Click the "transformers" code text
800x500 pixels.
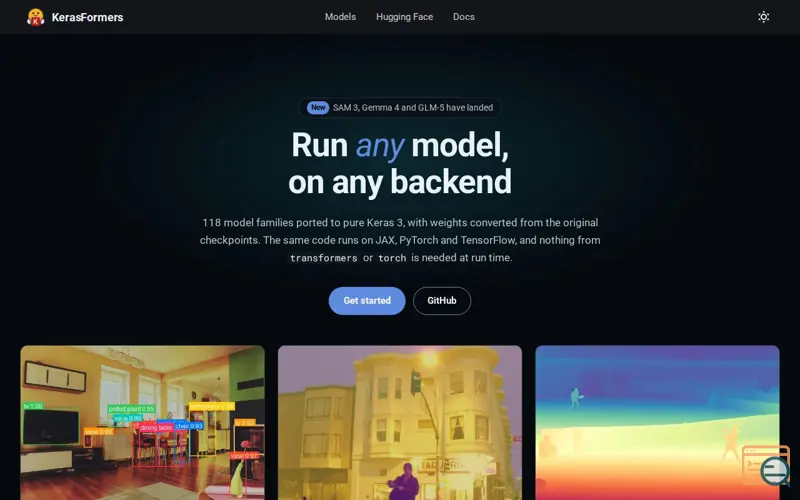(323, 258)
